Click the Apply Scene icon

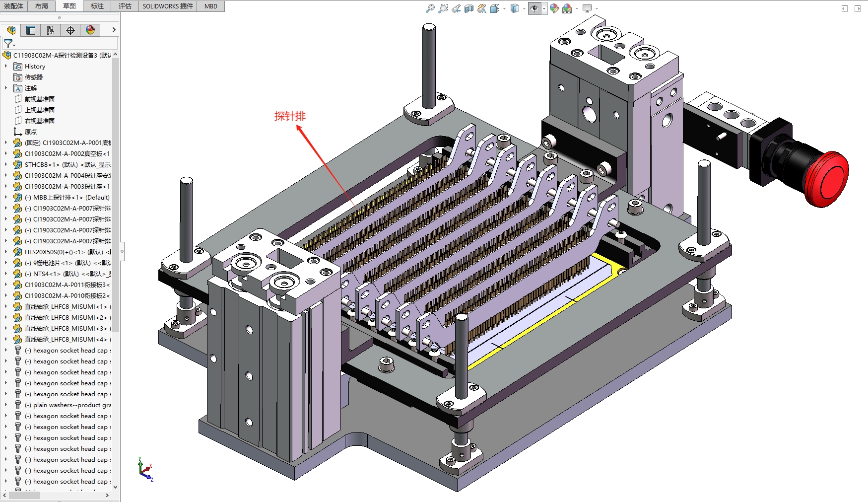tap(567, 8)
